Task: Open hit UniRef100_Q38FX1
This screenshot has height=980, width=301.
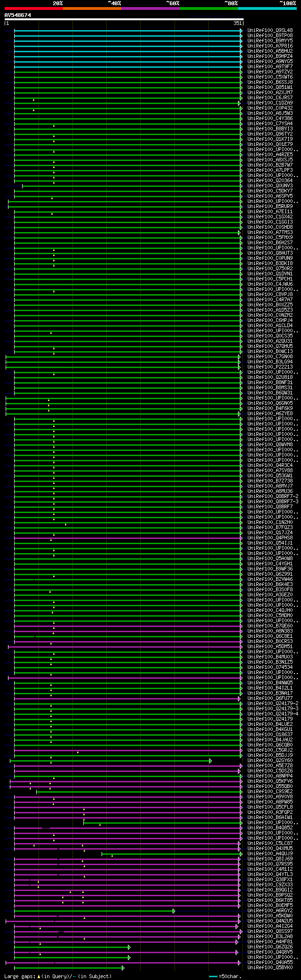Action: 270,880
